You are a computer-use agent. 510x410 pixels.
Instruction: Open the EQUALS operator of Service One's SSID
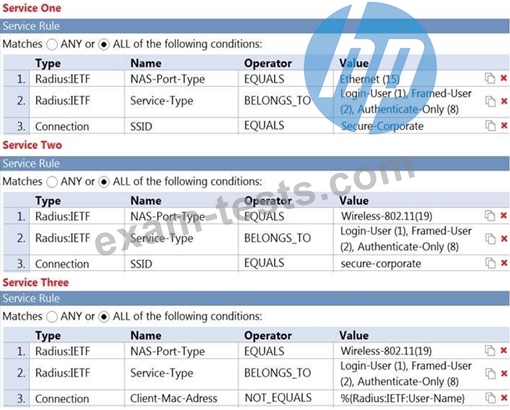point(264,126)
